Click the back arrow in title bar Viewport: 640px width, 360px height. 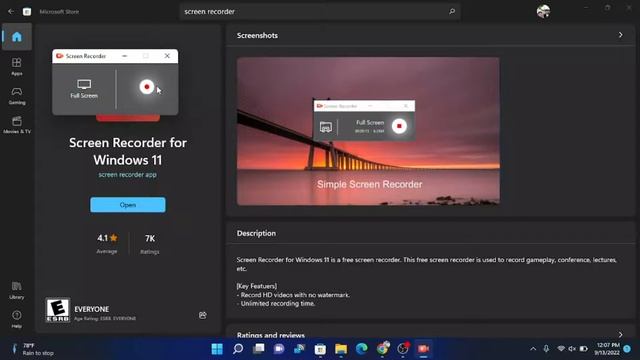tap(11, 11)
